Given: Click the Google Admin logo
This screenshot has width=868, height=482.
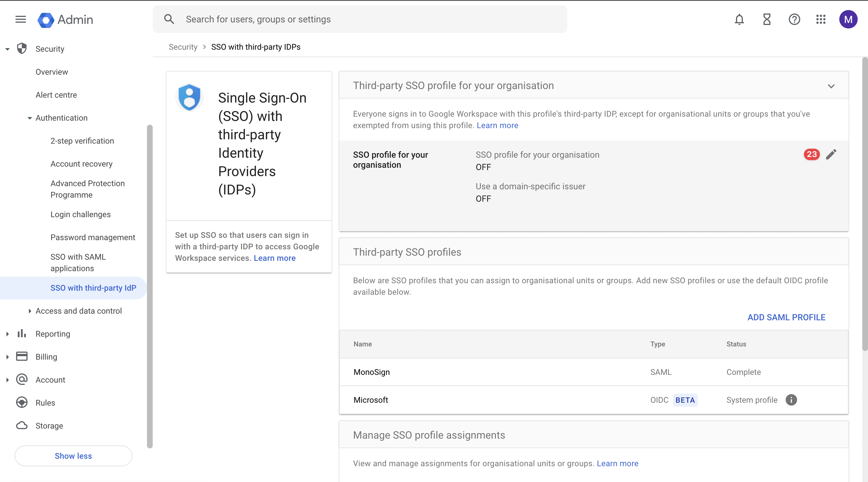Looking at the screenshot, I should 65,20.
